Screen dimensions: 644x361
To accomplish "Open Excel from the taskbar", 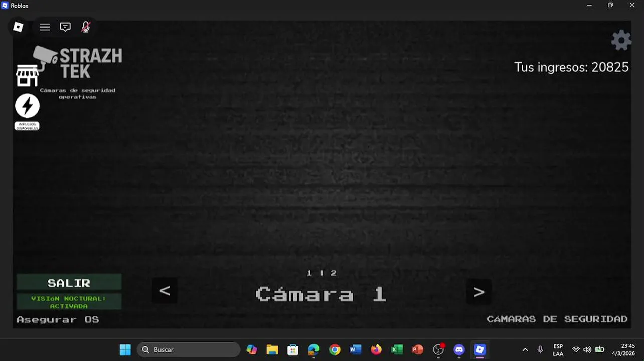I will tap(397, 349).
